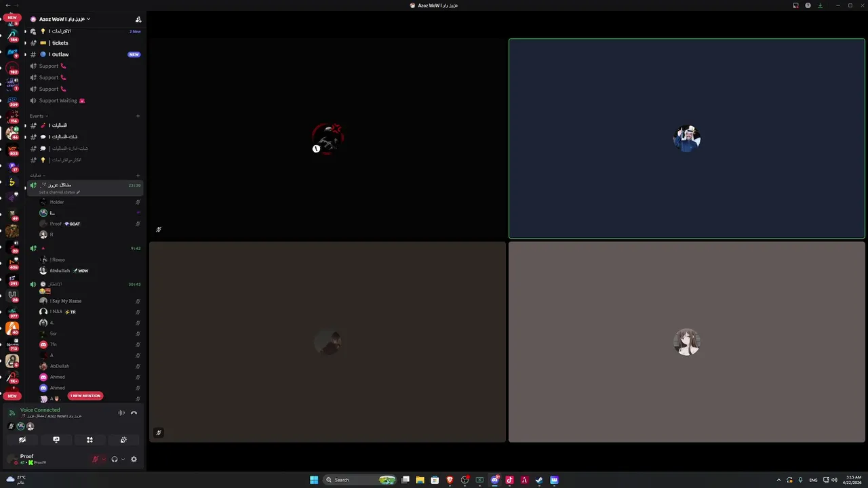Open weather widget showing 27°C

coord(16,480)
